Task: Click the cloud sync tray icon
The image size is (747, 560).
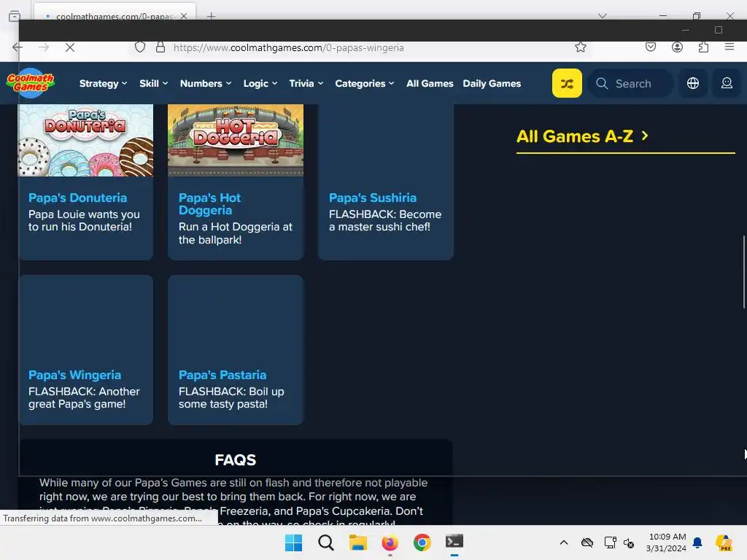Action: coord(587,542)
